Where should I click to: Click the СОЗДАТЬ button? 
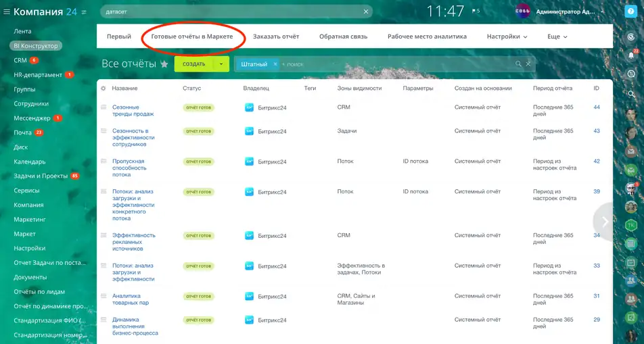(x=194, y=64)
